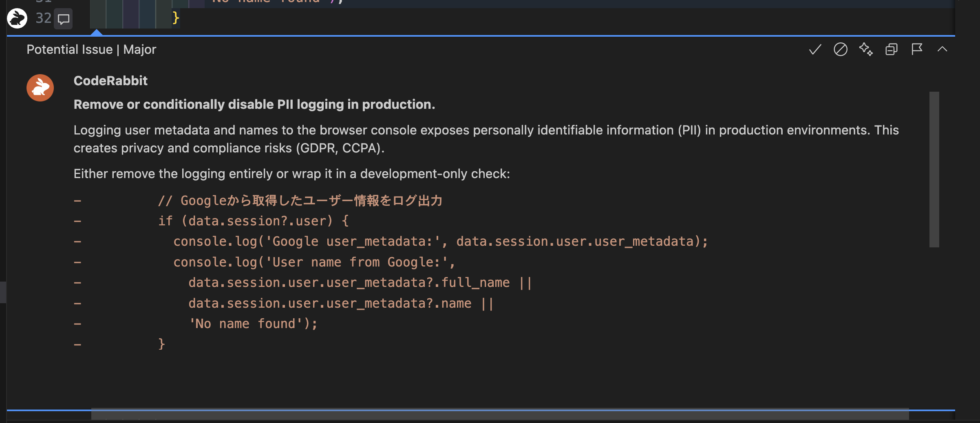Collapse the comment using the up chevron

point(942,49)
